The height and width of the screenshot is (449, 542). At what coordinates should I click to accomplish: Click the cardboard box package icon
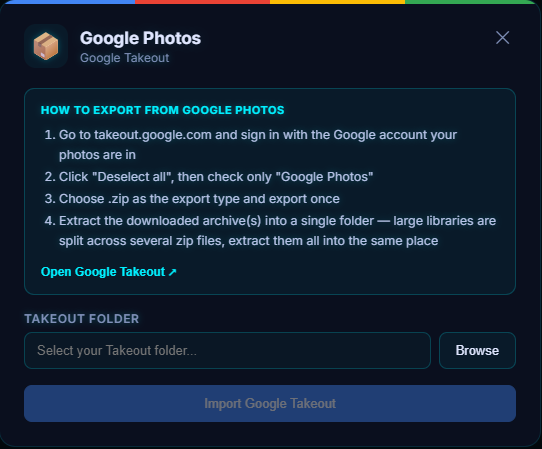click(x=46, y=46)
